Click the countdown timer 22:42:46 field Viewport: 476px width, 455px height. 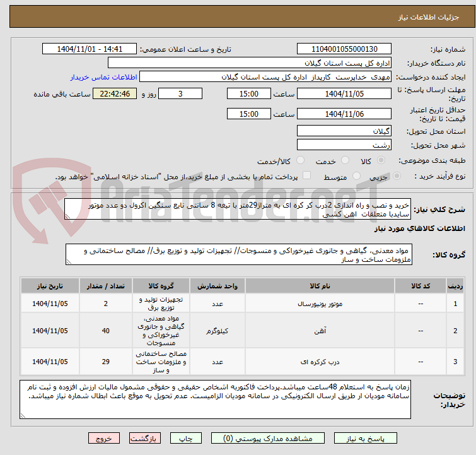(x=115, y=93)
